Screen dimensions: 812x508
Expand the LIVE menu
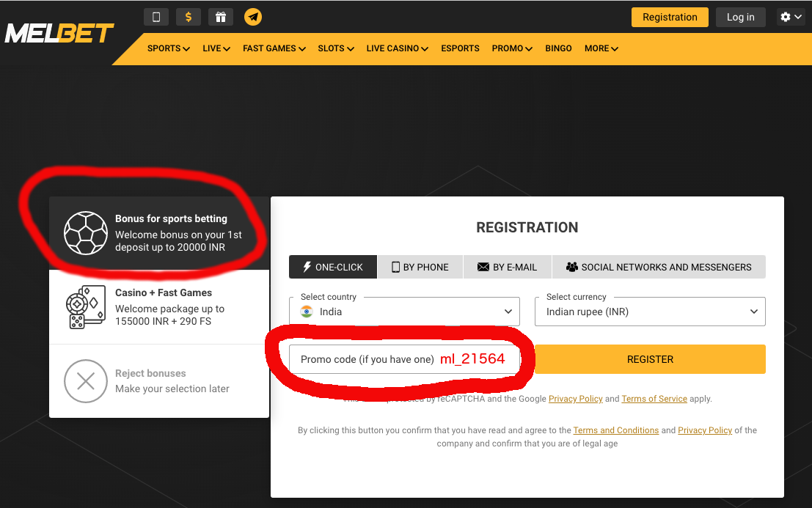[x=216, y=48]
